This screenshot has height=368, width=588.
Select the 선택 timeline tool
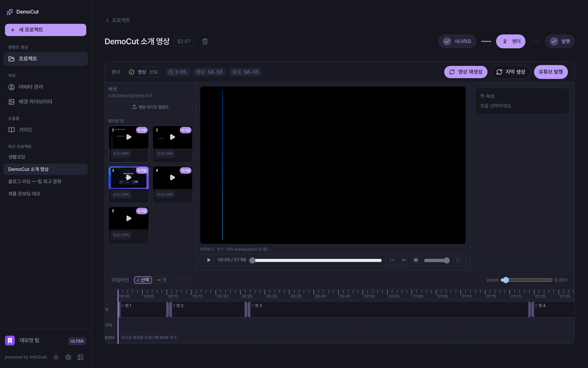[x=143, y=280]
